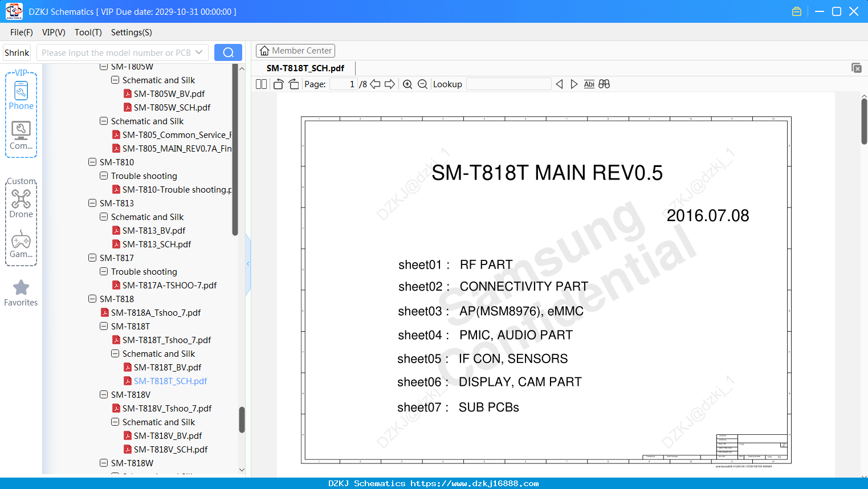The width and height of the screenshot is (868, 489).
Task: Rotate page clockwise
Action: pos(294,84)
